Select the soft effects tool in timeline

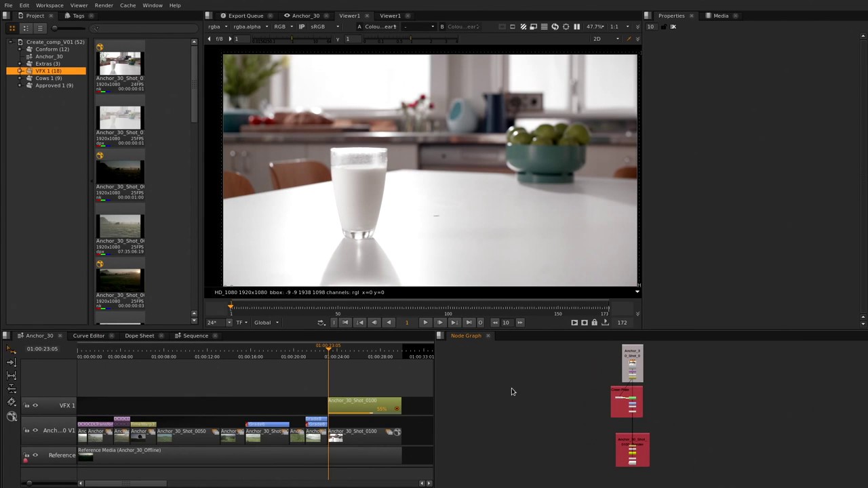[11, 416]
